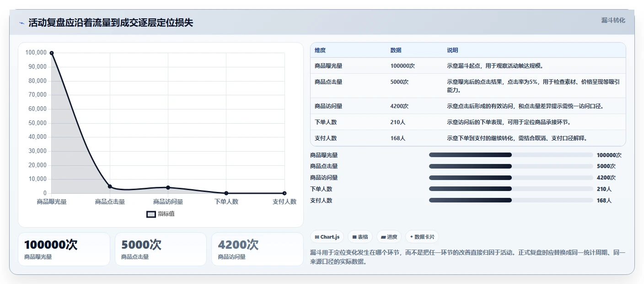The width and height of the screenshot is (644, 284).
Task: Click the Chart.js tag icon
Action: coord(317,237)
